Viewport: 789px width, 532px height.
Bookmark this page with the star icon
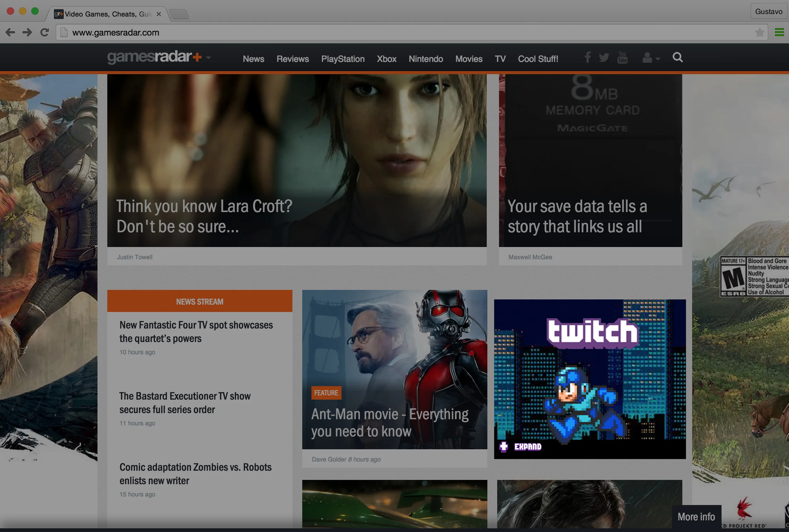pos(760,33)
